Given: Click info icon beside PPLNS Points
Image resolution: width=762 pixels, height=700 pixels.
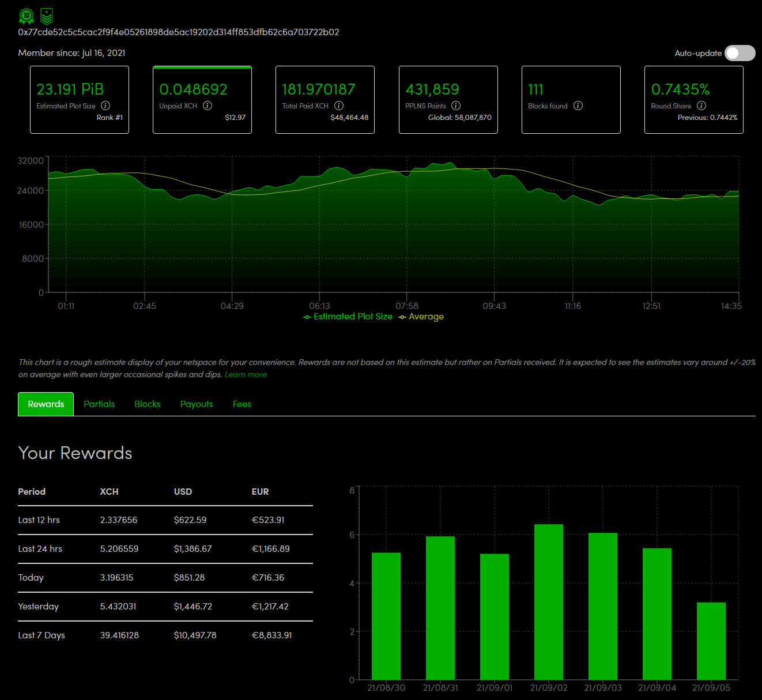Looking at the screenshot, I should click(456, 106).
